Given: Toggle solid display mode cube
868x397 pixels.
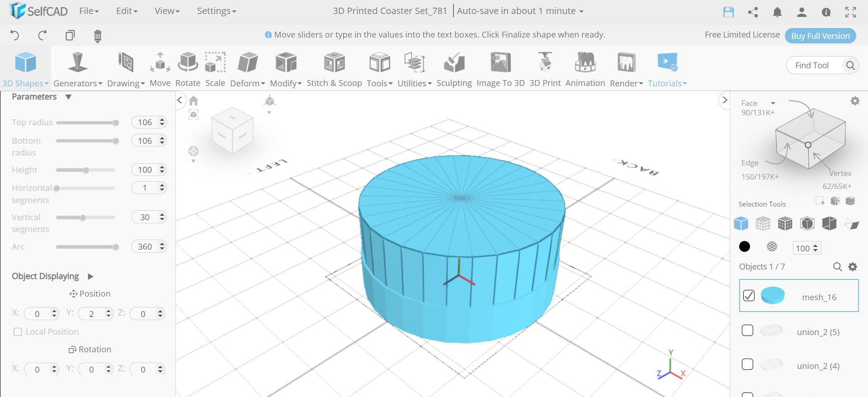Looking at the screenshot, I should (x=741, y=223).
